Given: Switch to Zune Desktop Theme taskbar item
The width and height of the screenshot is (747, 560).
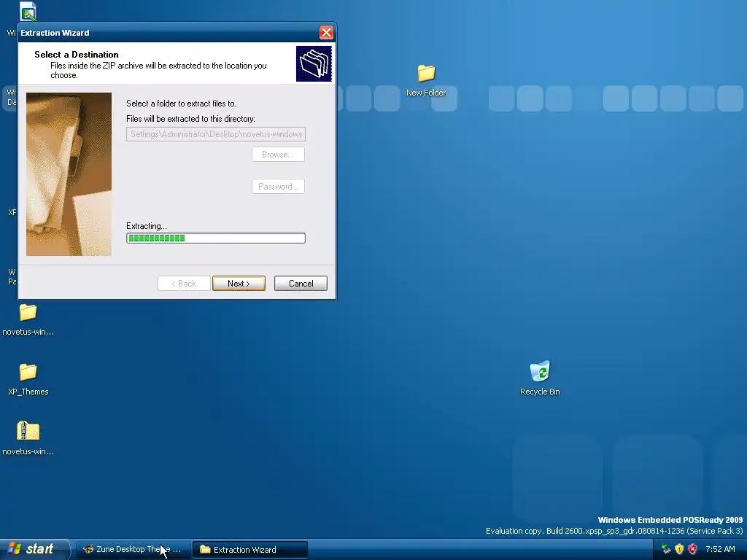Looking at the screenshot, I should point(133,550).
